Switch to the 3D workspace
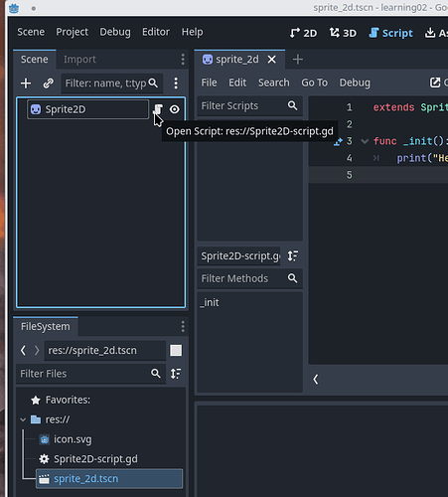 343,33
